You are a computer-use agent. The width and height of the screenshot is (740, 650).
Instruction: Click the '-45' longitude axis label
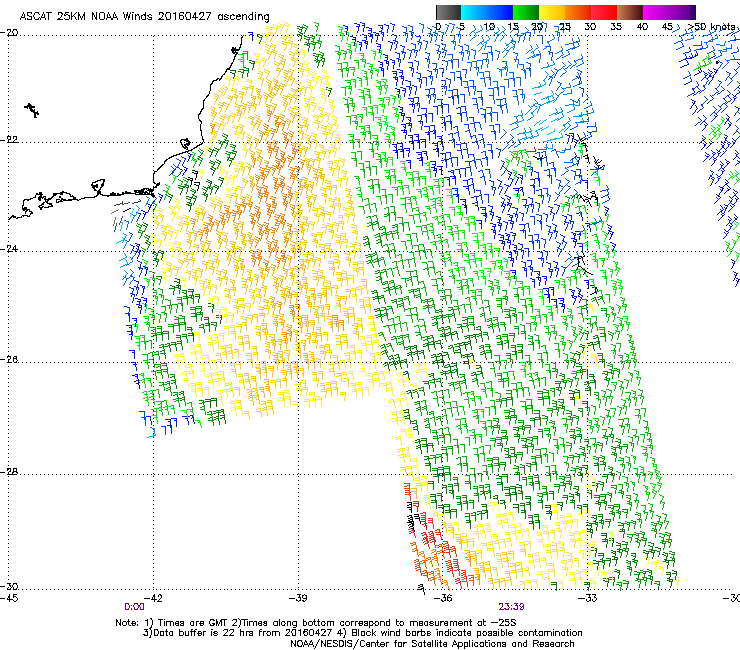tap(9, 598)
